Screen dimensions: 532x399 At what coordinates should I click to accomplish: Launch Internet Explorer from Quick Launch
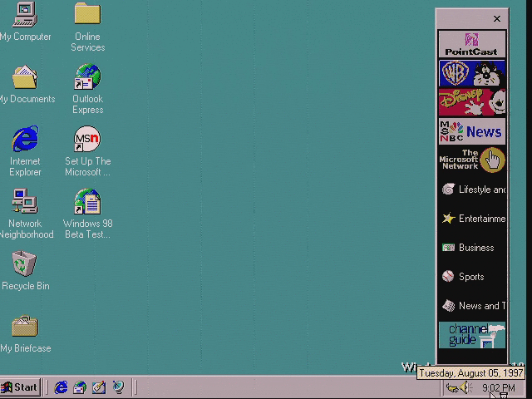pyautogui.click(x=61, y=387)
